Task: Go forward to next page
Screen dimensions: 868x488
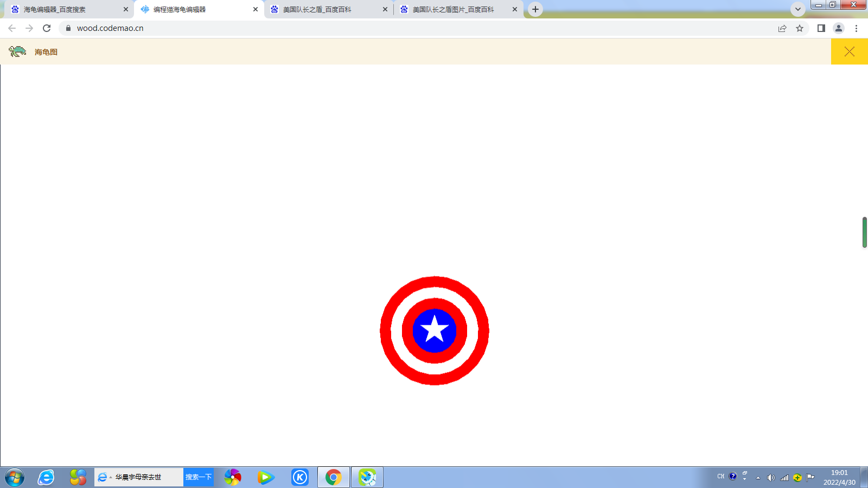Action: click(x=29, y=28)
